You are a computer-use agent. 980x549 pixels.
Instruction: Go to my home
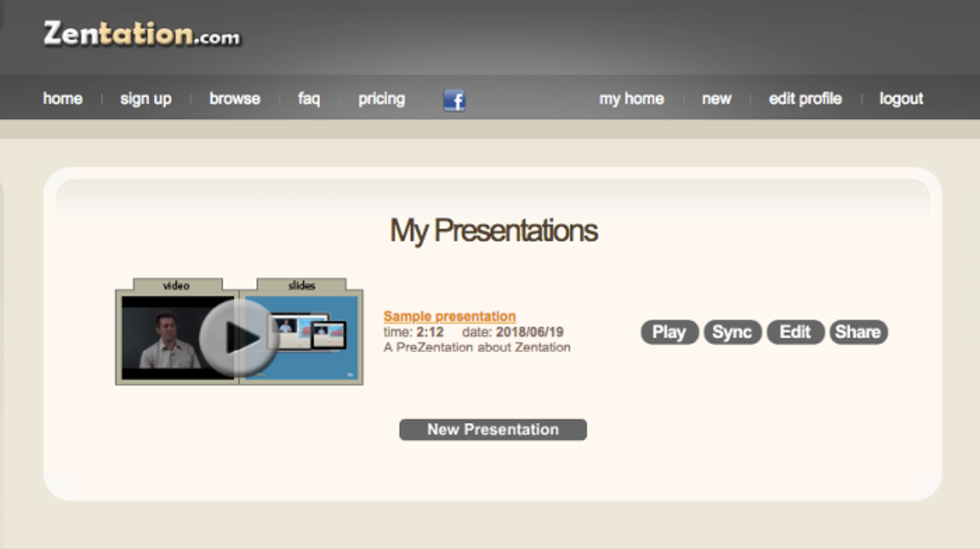click(630, 98)
